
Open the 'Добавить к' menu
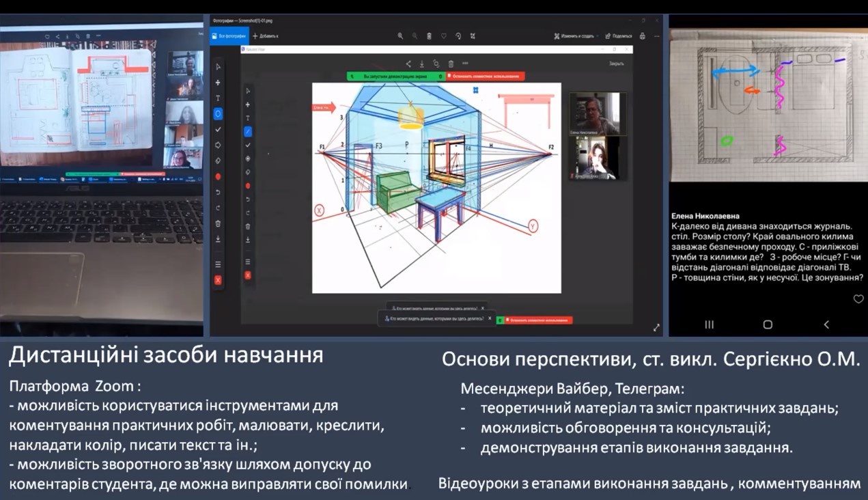(266, 36)
